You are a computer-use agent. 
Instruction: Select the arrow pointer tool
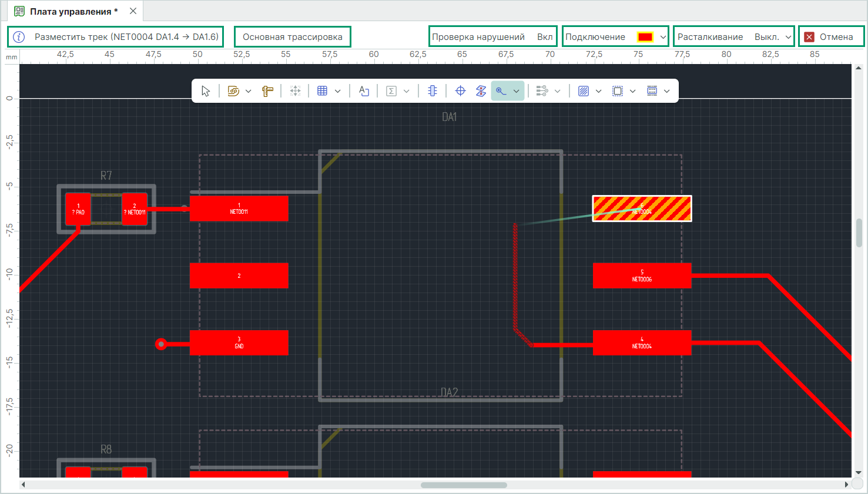[x=206, y=91]
